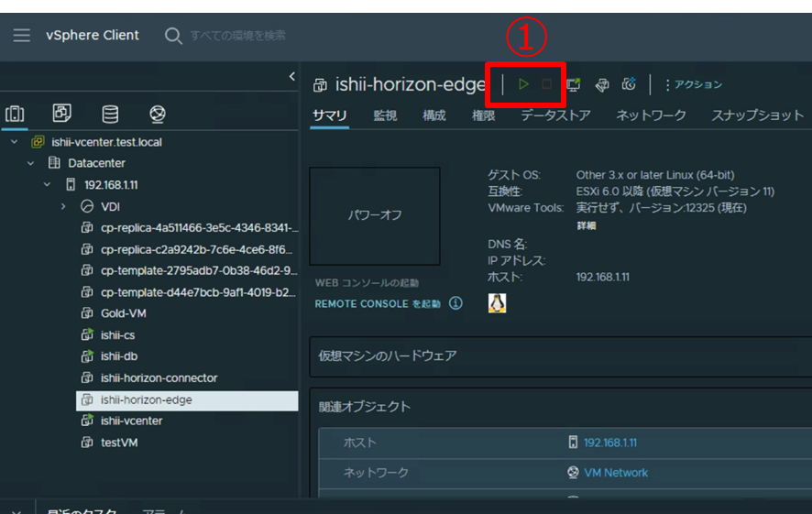The height and width of the screenshot is (514, 812).
Task: Click REMOTE CONSOLE を起動 link
Action: (x=378, y=304)
